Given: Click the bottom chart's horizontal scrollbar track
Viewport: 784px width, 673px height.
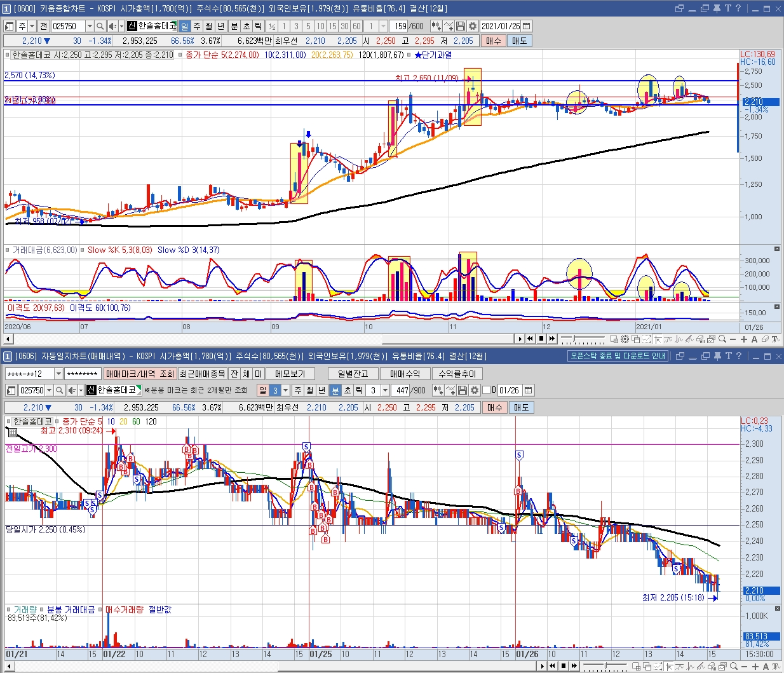Looking at the screenshot, I should [274, 666].
